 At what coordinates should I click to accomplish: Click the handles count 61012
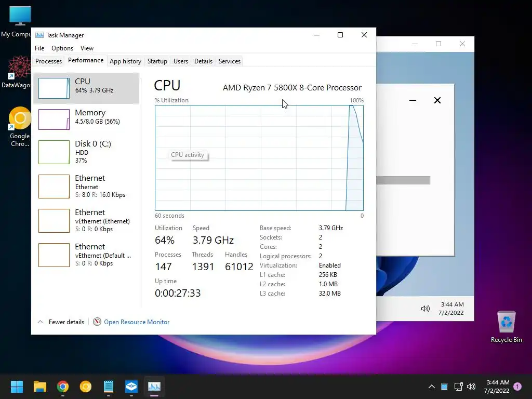coord(239,267)
